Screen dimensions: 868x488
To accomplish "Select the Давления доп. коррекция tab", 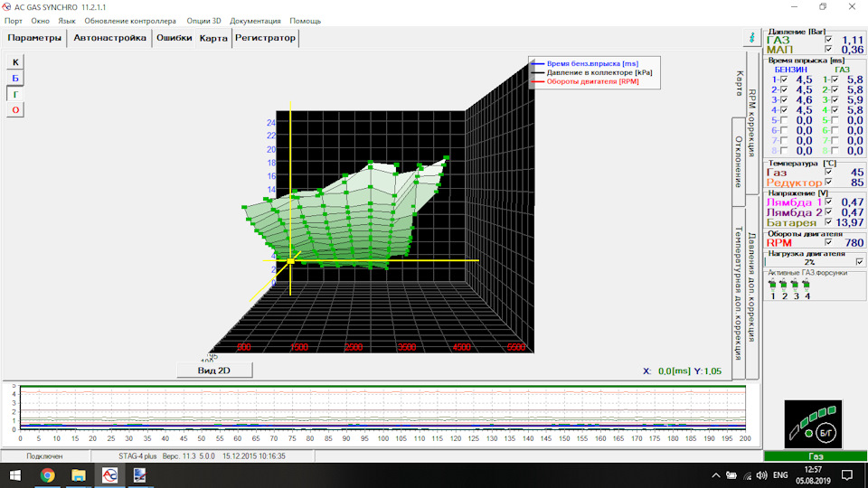I will tap(751, 286).
